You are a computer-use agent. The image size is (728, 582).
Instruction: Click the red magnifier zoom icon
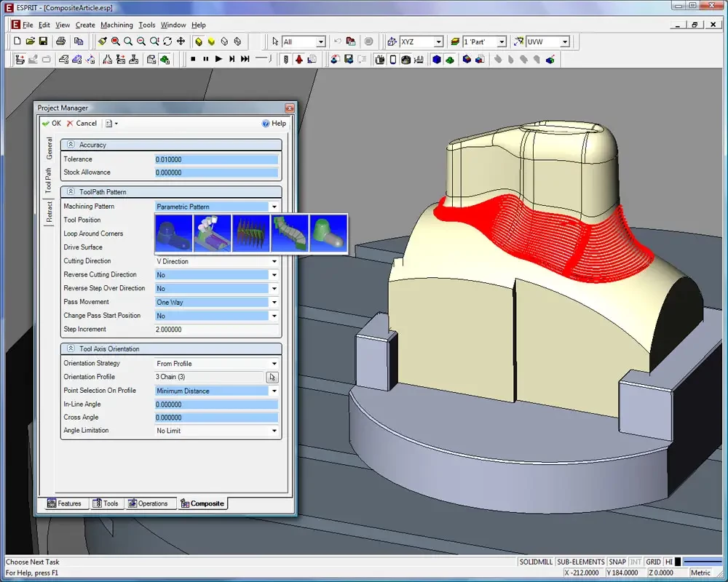tap(116, 41)
